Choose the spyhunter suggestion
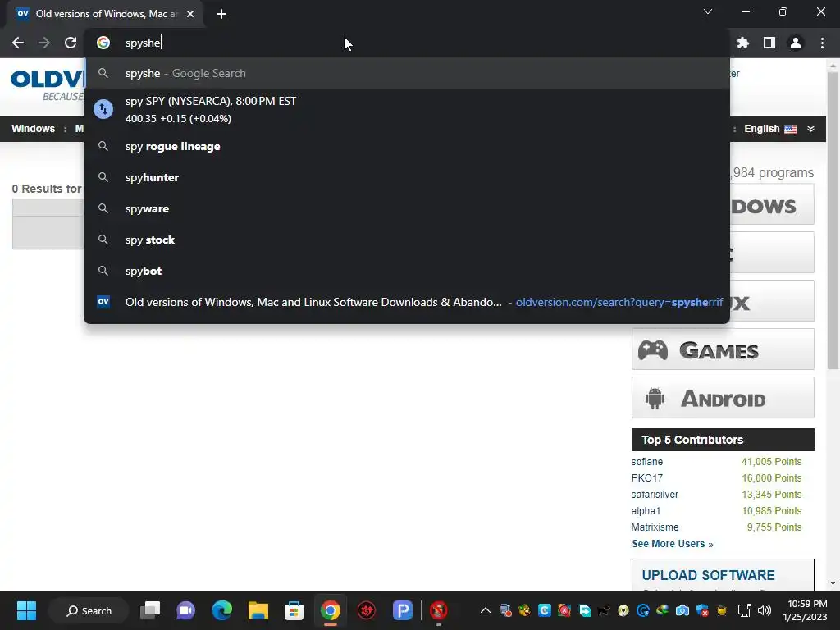Viewport: 840px width, 630px height. 407,177
